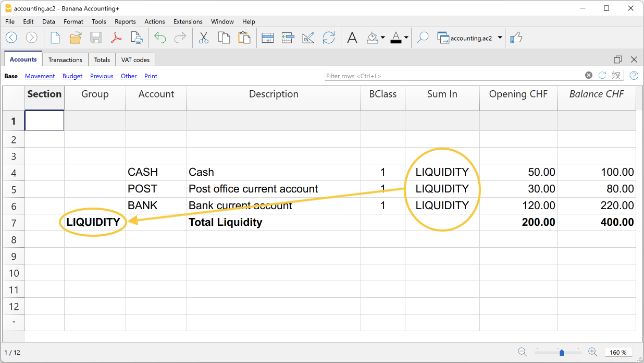
Task: Click the redo arrow icon
Action: (180, 38)
